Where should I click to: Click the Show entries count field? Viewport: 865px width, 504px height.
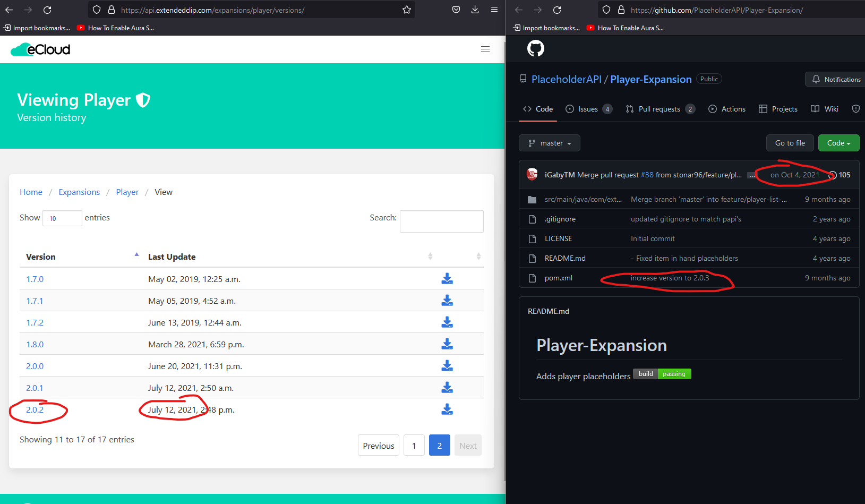click(62, 218)
